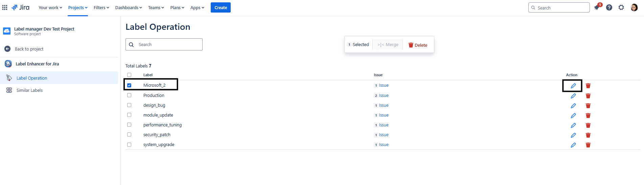Expand the Projects dropdown
Image resolution: width=644 pixels, height=185 pixels.
(x=78, y=7)
